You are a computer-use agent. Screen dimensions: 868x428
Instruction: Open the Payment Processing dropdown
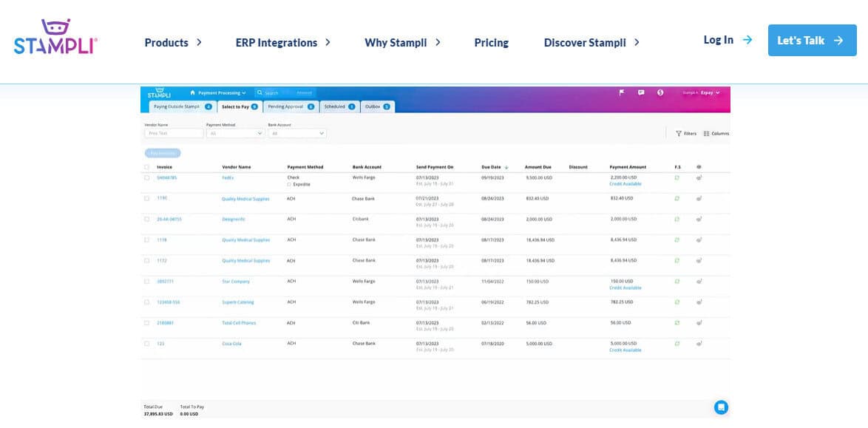tap(222, 93)
